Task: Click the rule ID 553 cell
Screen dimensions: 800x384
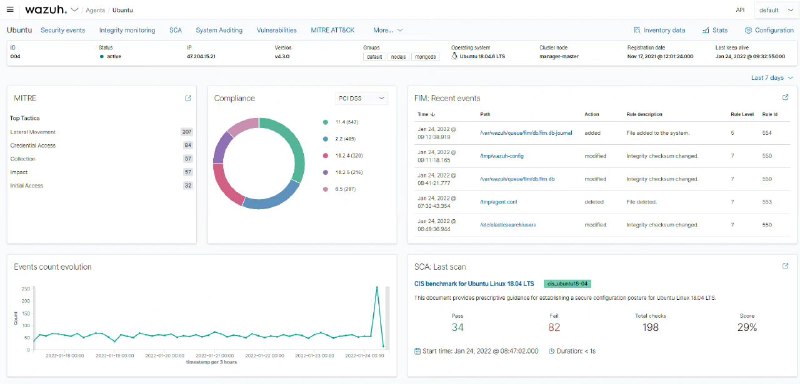Action: pyautogui.click(x=767, y=202)
